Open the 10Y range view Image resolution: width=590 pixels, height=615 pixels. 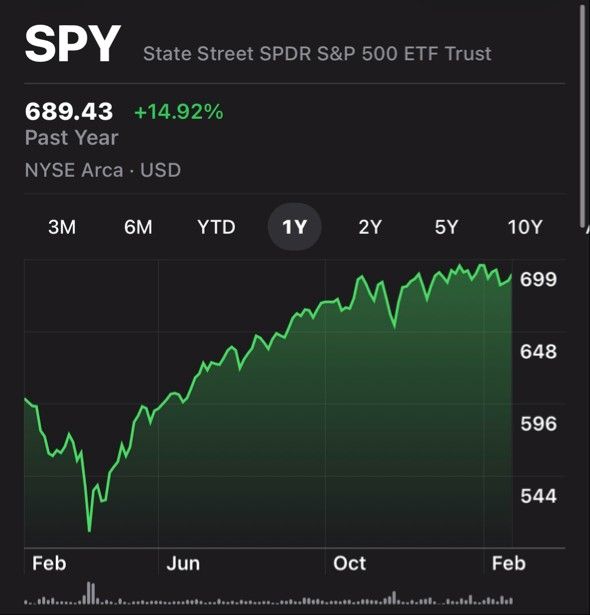[525, 227]
